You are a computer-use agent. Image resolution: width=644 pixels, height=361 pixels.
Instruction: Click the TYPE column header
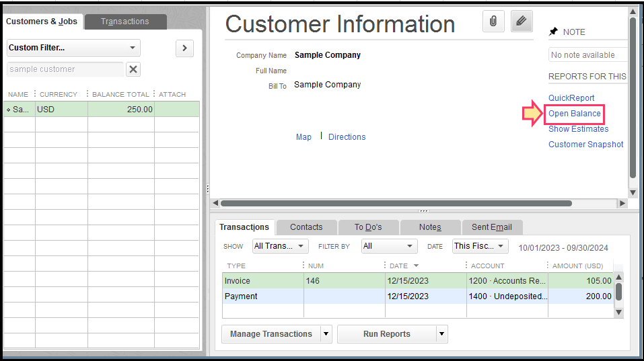click(236, 266)
